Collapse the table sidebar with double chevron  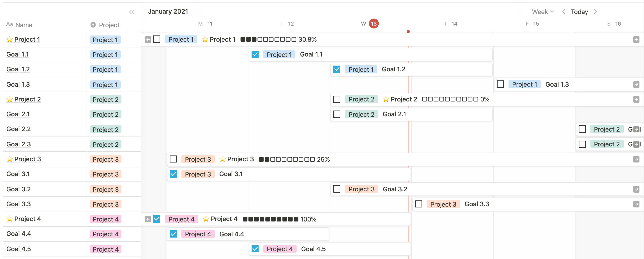click(132, 12)
